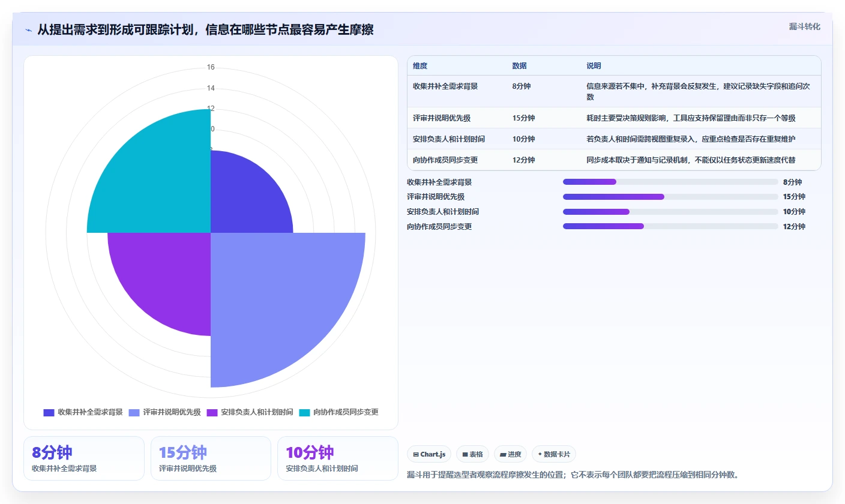Click the axis label 14 on chart
Viewport: 845px width, 504px height.
click(x=211, y=88)
